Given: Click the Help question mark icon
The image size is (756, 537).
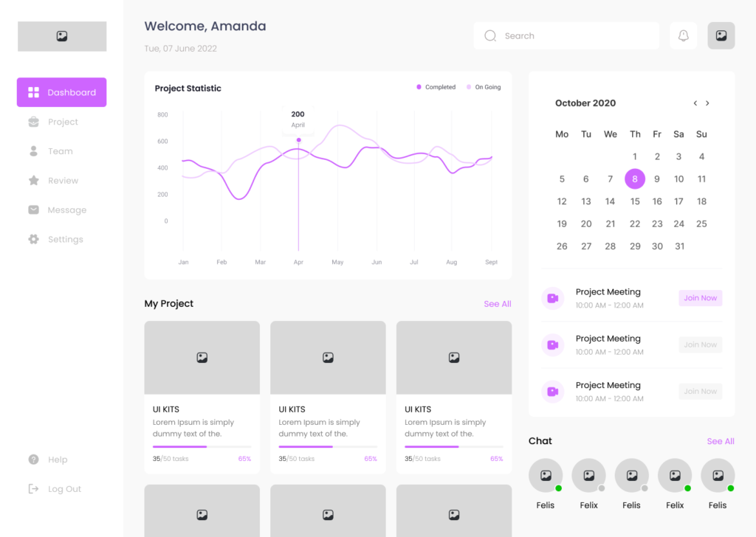Looking at the screenshot, I should [x=33, y=460].
